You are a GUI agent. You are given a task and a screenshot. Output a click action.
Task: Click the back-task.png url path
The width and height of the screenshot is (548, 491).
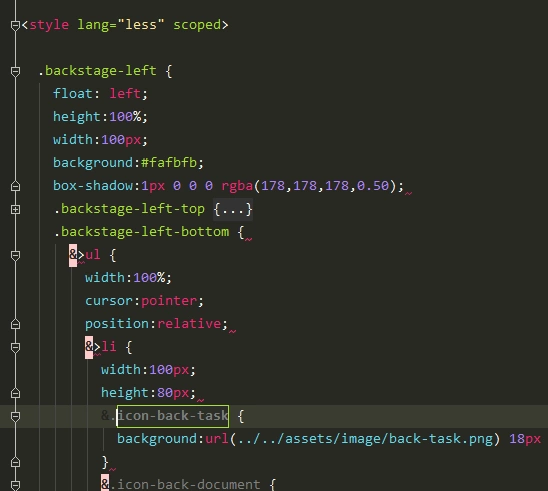tap(365, 439)
